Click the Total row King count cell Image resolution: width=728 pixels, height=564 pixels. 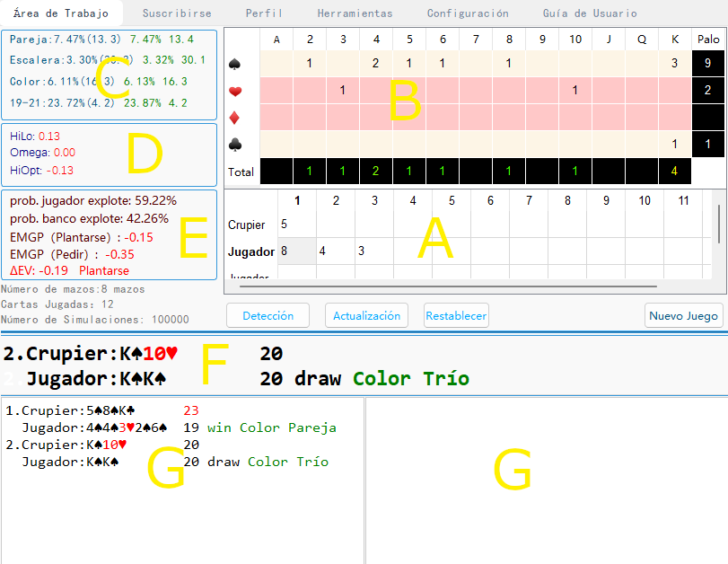click(x=674, y=171)
